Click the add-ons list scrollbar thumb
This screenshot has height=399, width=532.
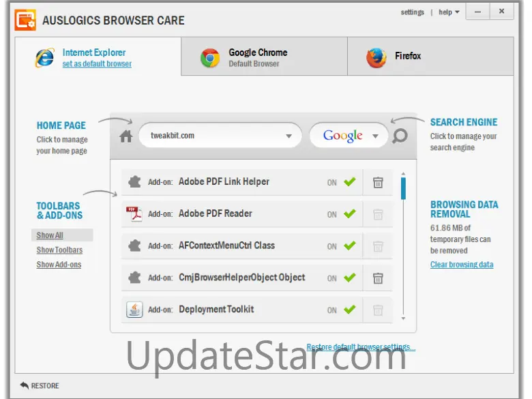coord(403,188)
